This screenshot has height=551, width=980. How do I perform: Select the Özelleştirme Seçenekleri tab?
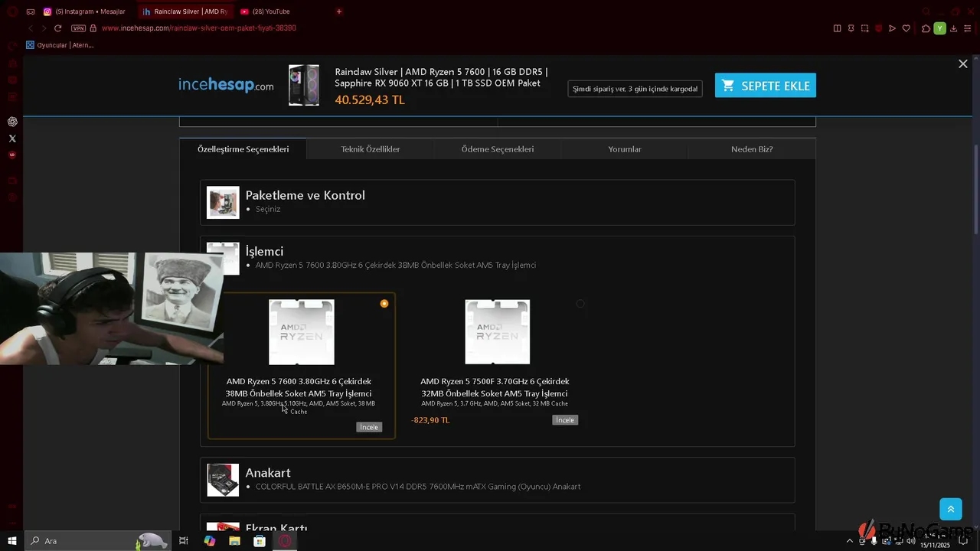click(x=243, y=149)
